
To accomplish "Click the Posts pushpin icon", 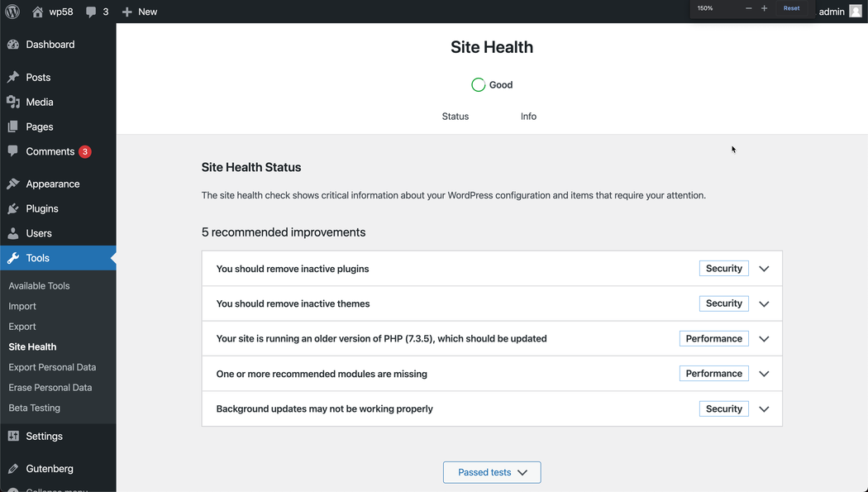I will click(13, 77).
